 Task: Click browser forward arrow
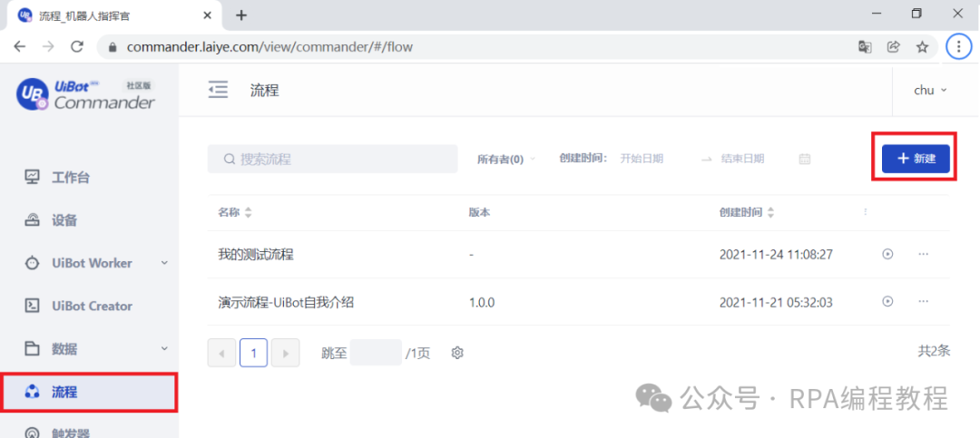[x=48, y=47]
